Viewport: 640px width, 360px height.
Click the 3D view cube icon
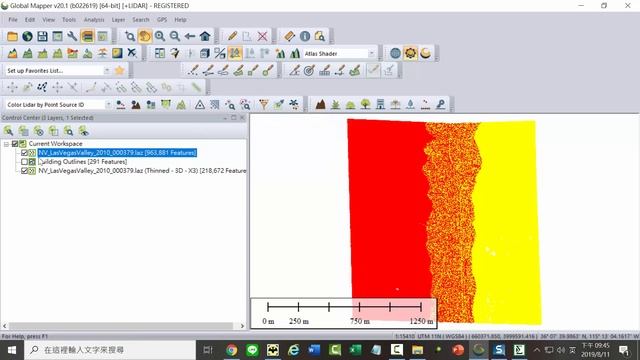click(205, 53)
